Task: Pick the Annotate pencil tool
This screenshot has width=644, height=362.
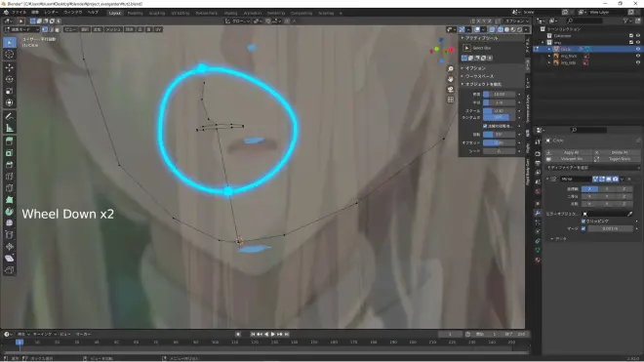Action: click(x=10, y=117)
